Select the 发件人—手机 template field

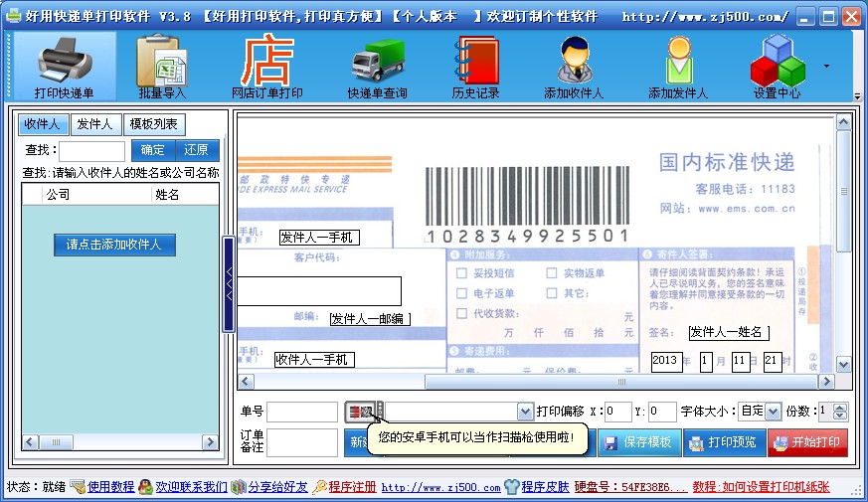(319, 238)
